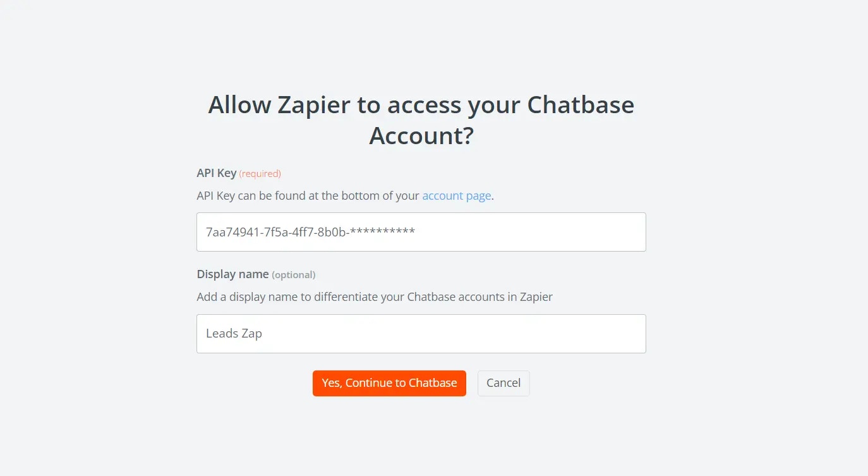Image resolution: width=868 pixels, height=476 pixels.
Task: Click the word Zapier in the heading
Action: [x=313, y=106]
